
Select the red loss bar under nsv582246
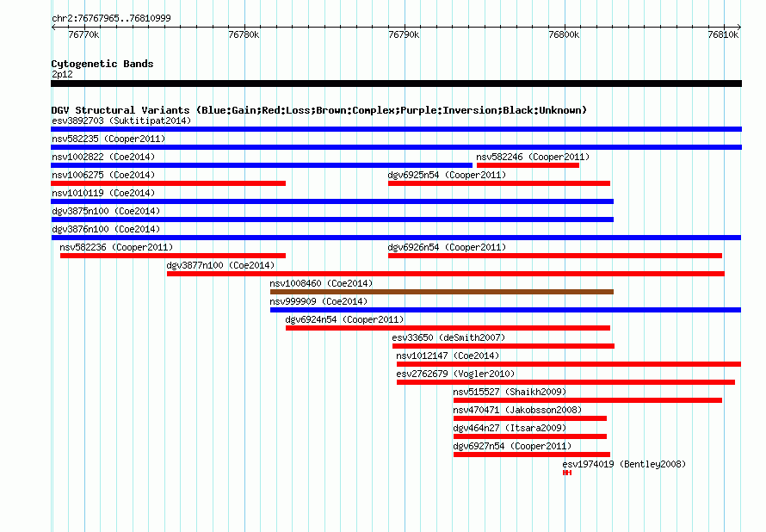pyautogui.click(x=528, y=165)
